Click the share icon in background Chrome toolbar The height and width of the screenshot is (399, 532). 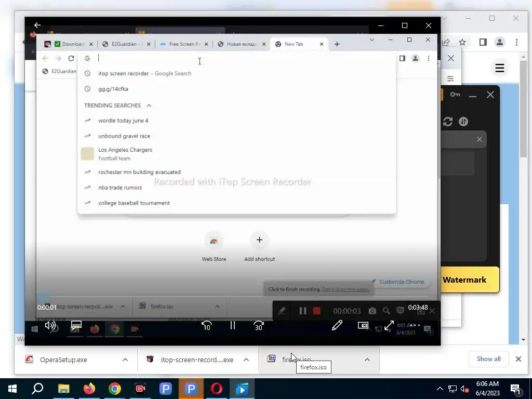(446, 42)
